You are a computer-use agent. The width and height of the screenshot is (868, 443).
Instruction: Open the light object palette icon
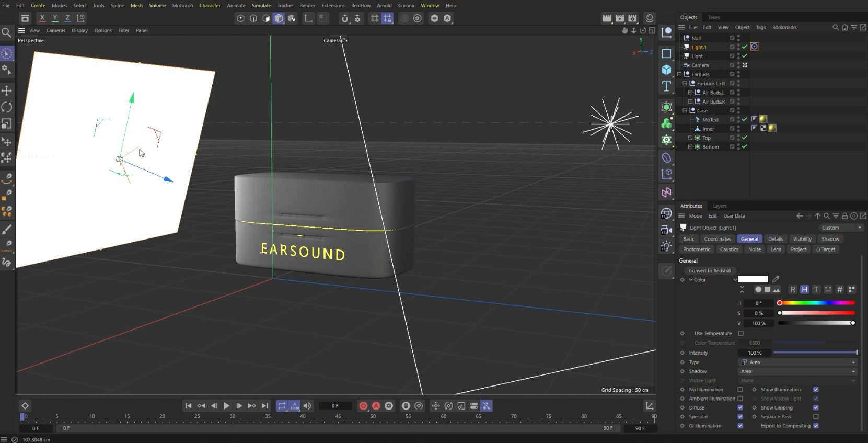point(666,247)
